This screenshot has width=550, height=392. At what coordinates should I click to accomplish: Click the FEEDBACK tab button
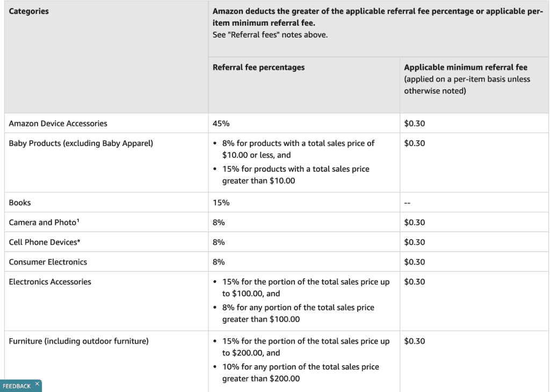point(18,385)
